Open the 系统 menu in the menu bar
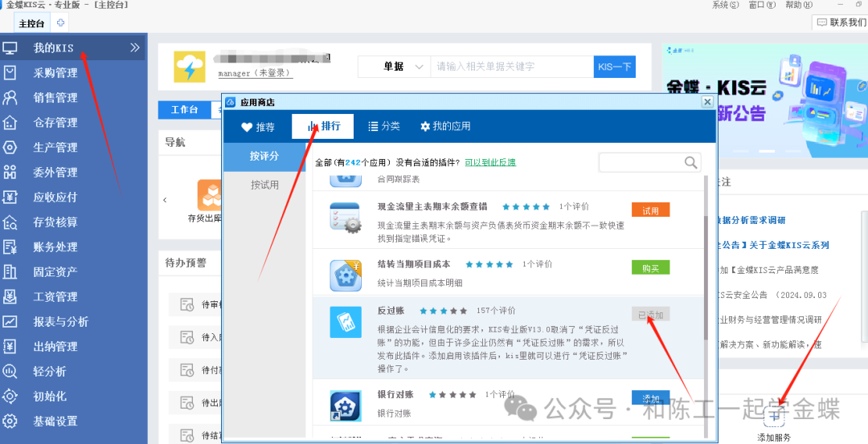The width and height of the screenshot is (868, 444). [x=725, y=6]
